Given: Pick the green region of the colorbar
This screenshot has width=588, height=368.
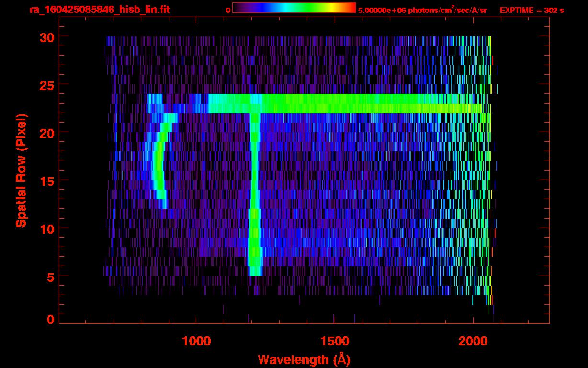Looking at the screenshot, I should point(306,8).
